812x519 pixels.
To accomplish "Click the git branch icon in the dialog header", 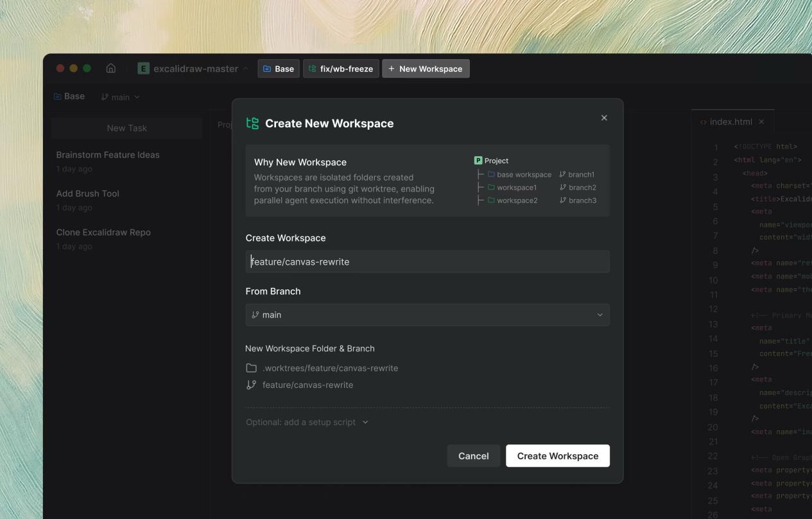I will [x=253, y=123].
